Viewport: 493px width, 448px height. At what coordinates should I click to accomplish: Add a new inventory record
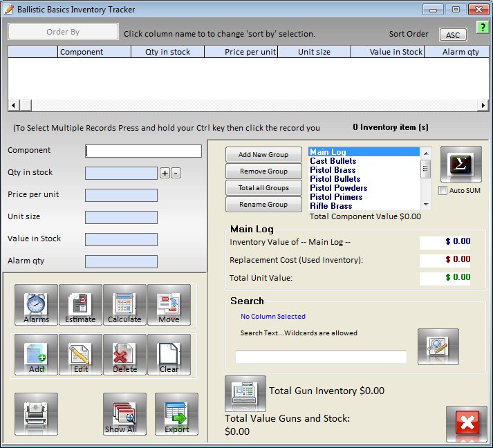tap(36, 355)
